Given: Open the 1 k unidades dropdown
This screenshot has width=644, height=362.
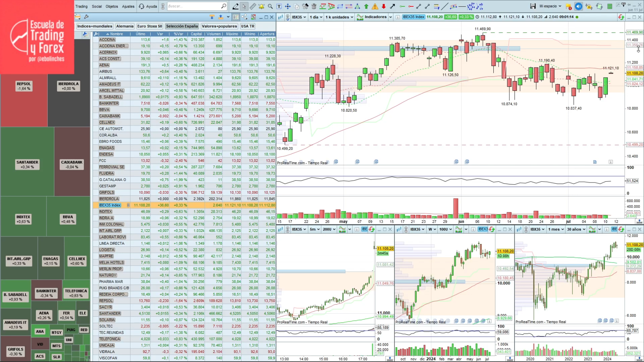Looking at the screenshot, I should pyautogui.click(x=340, y=17).
